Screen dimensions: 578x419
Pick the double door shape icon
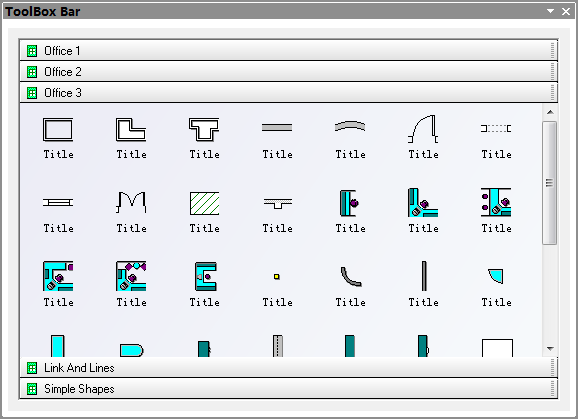pos(131,202)
